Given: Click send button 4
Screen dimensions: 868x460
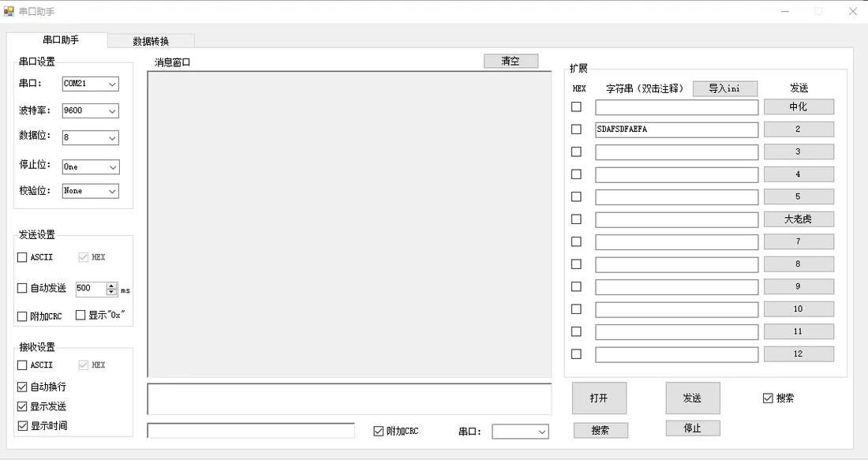Looking at the screenshot, I should [x=799, y=174].
